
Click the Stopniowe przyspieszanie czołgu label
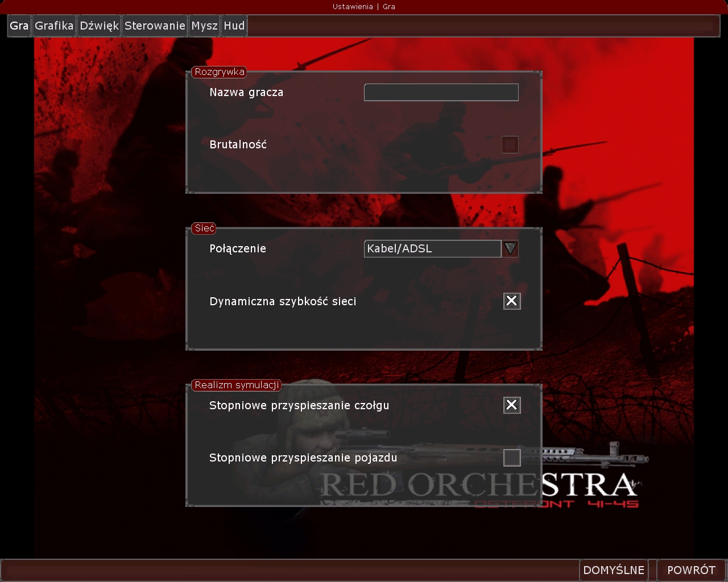pyautogui.click(x=299, y=406)
